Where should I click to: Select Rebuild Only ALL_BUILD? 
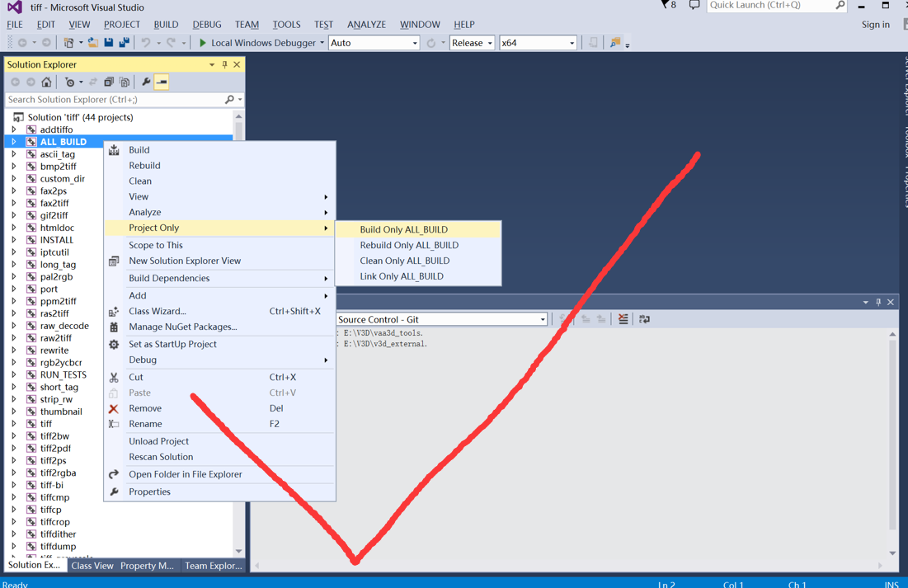tap(418, 245)
